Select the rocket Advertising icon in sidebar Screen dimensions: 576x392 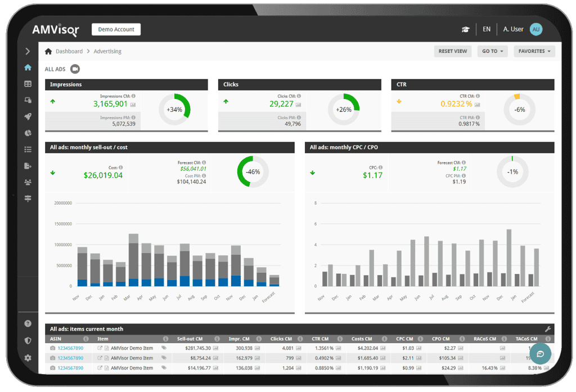point(28,116)
